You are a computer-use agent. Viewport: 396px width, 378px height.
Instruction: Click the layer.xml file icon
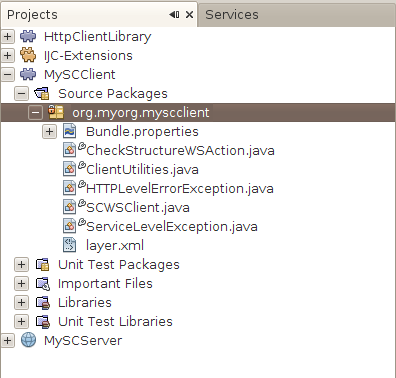tap(70, 245)
